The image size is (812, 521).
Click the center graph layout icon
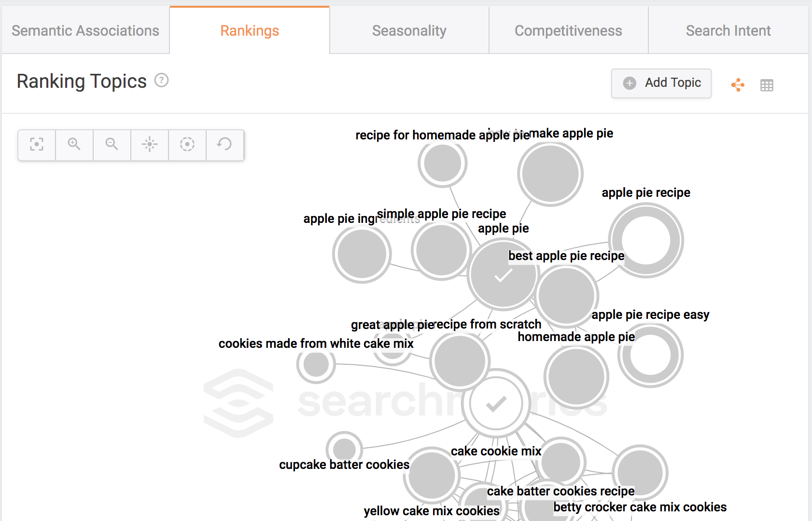pyautogui.click(x=150, y=144)
